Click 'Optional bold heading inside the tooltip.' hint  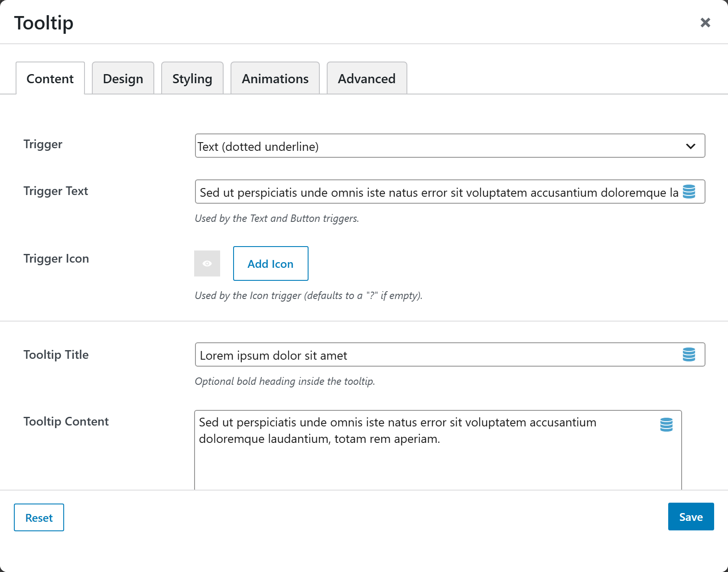point(285,381)
